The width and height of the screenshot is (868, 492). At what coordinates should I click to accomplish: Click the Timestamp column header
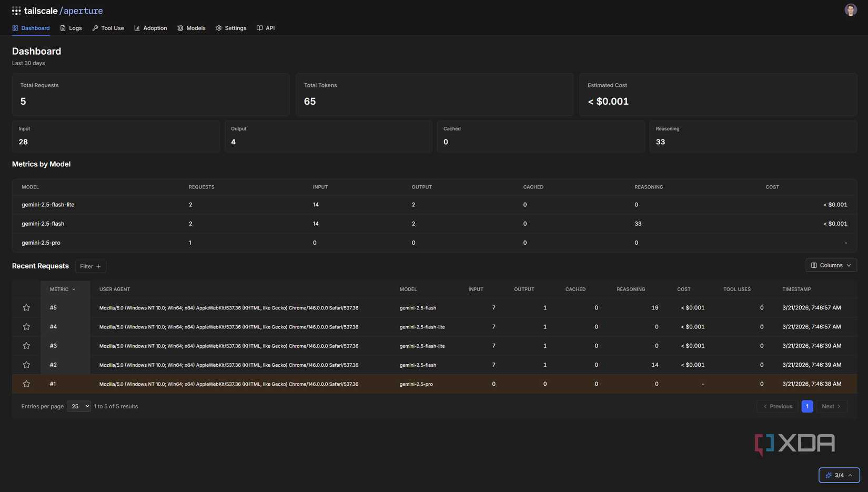point(796,289)
